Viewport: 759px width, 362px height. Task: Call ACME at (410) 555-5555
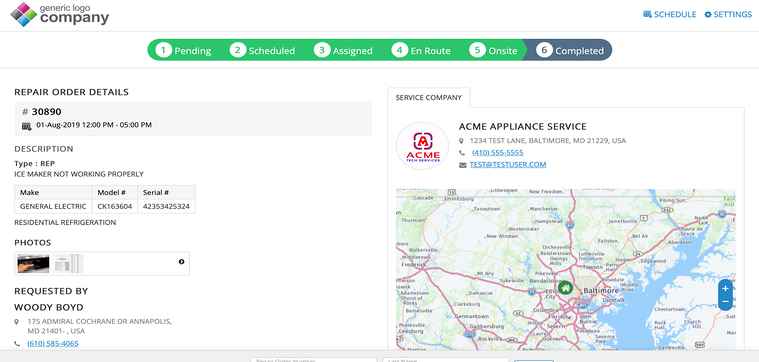click(x=497, y=152)
